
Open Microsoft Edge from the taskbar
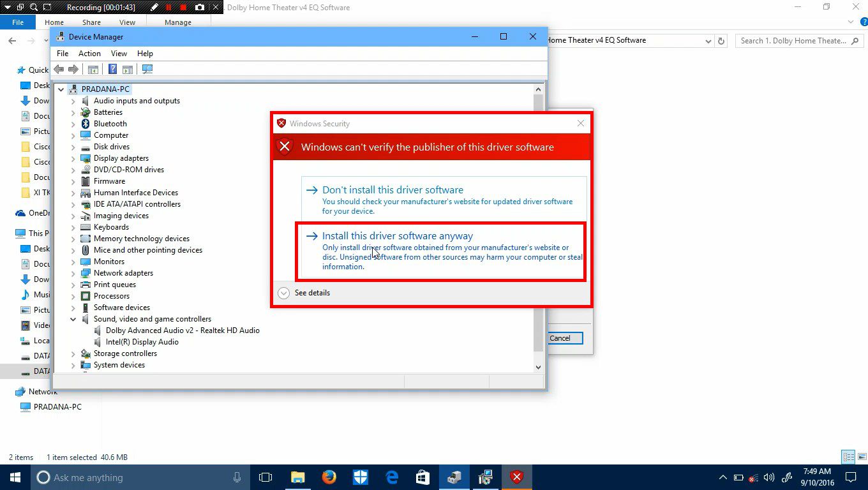point(392,477)
